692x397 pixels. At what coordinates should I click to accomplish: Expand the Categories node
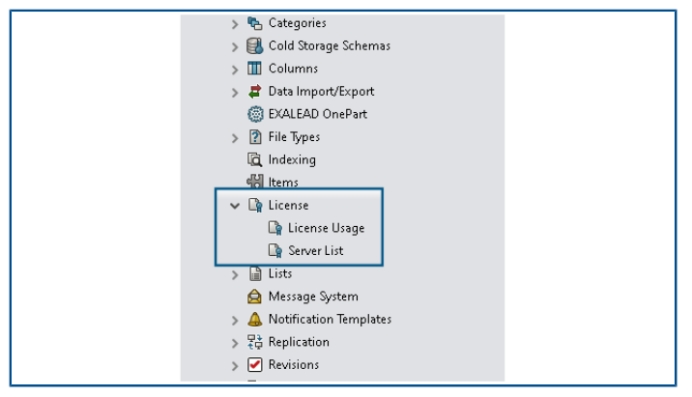(235, 24)
